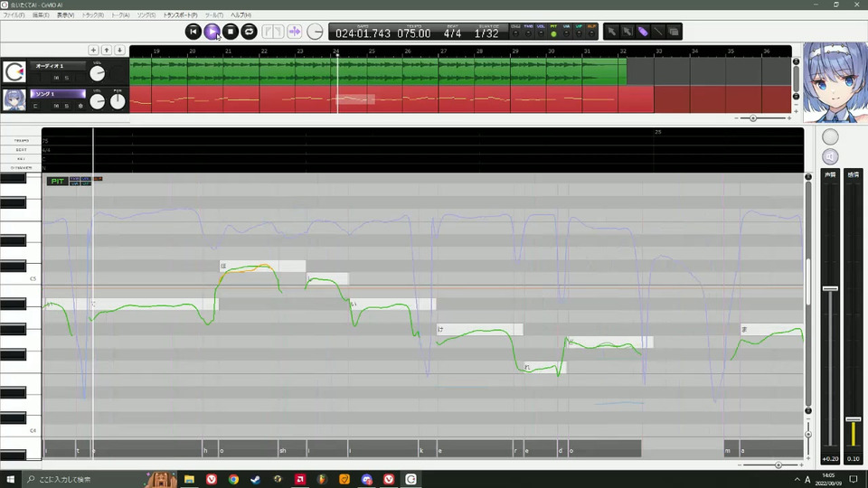Viewport: 868px width, 488px height.
Task: Open the ヘルプ(H) menu
Action: [x=241, y=15]
